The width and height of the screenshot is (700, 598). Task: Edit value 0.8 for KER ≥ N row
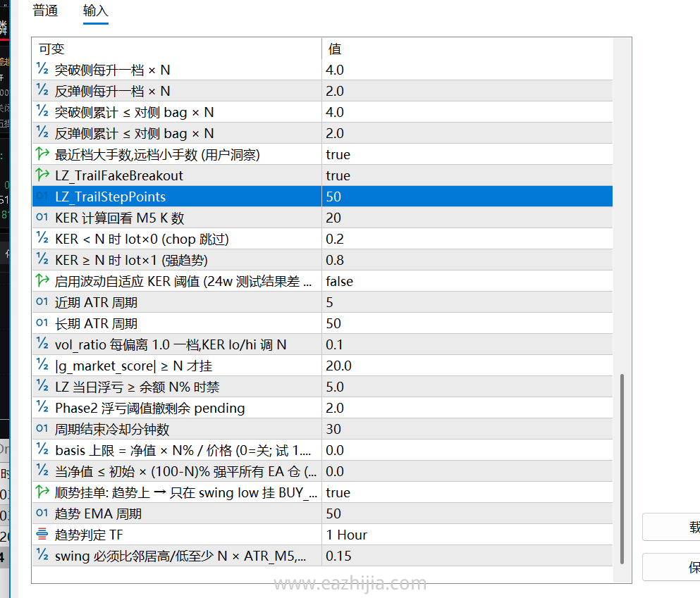tap(467, 260)
